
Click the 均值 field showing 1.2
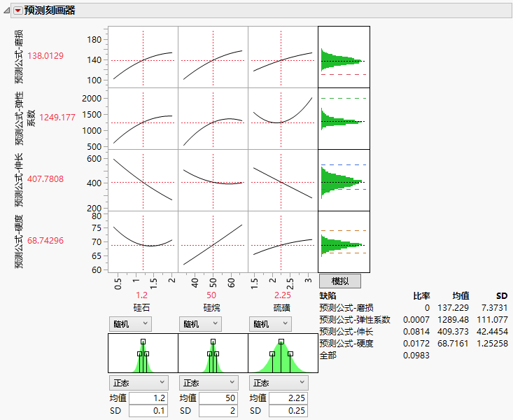click(x=148, y=398)
